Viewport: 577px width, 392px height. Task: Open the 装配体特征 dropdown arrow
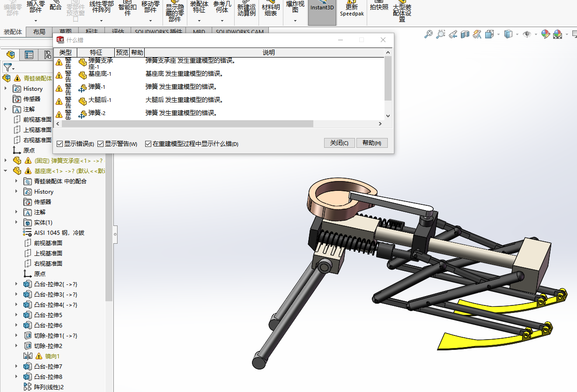click(x=199, y=21)
